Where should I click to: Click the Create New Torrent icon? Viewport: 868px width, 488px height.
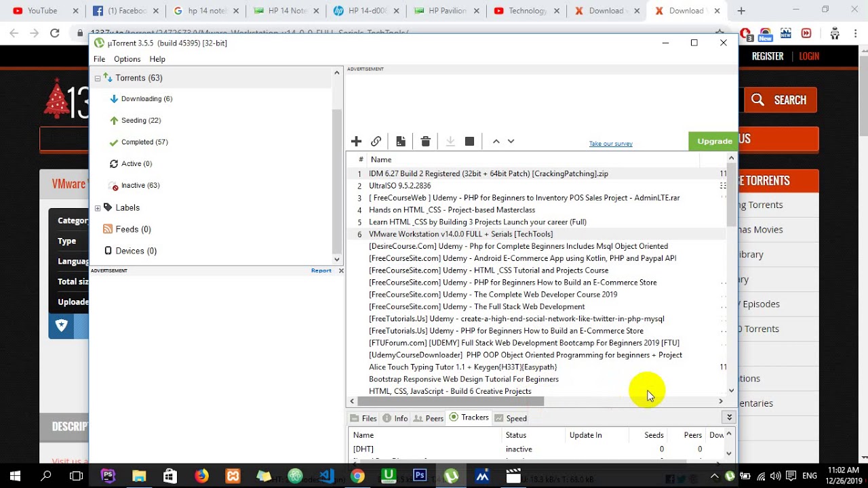coord(401,141)
